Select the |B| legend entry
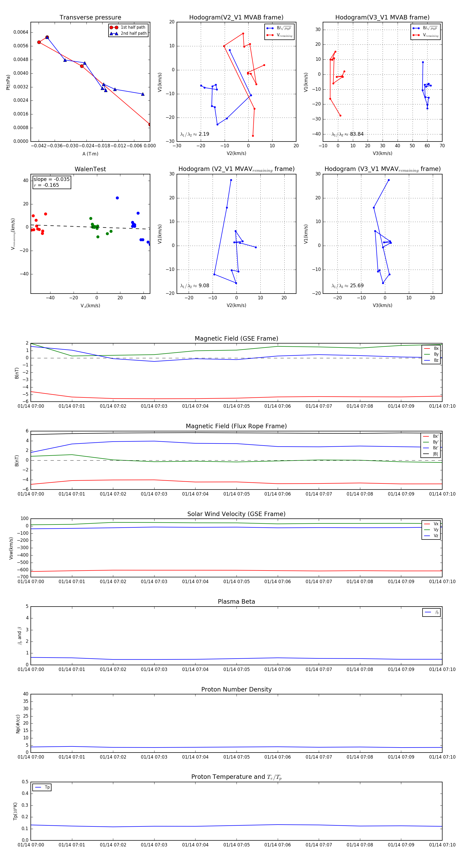This screenshot has width=473, height=868. pos(431,454)
